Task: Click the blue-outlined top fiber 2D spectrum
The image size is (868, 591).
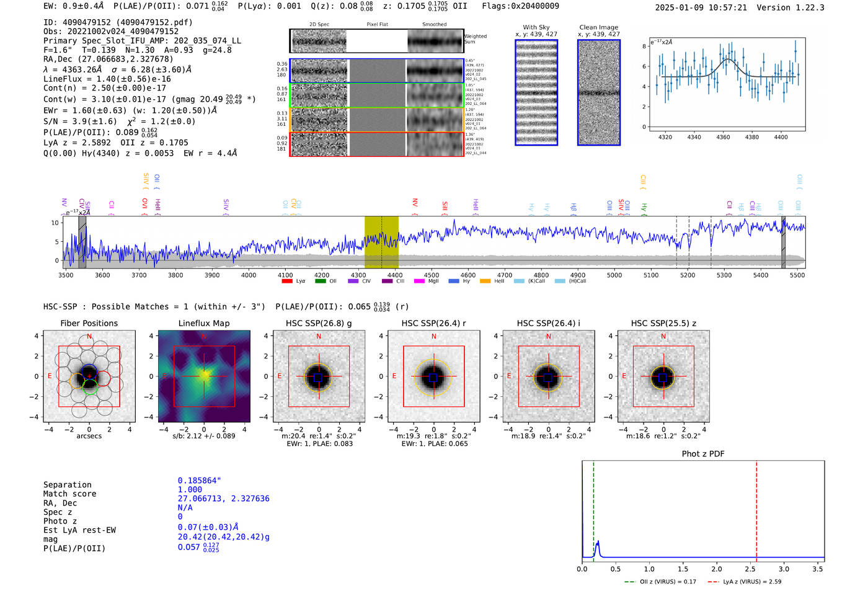Action: point(377,71)
